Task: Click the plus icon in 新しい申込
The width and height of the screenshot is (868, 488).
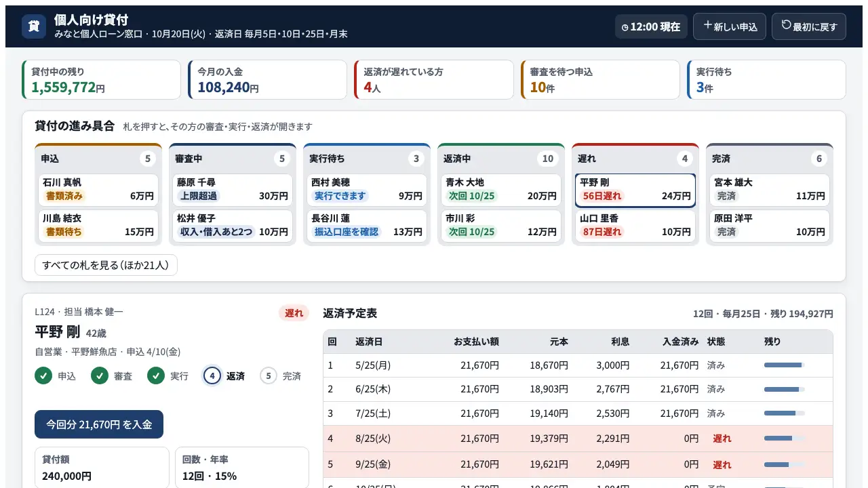Action: click(x=708, y=25)
